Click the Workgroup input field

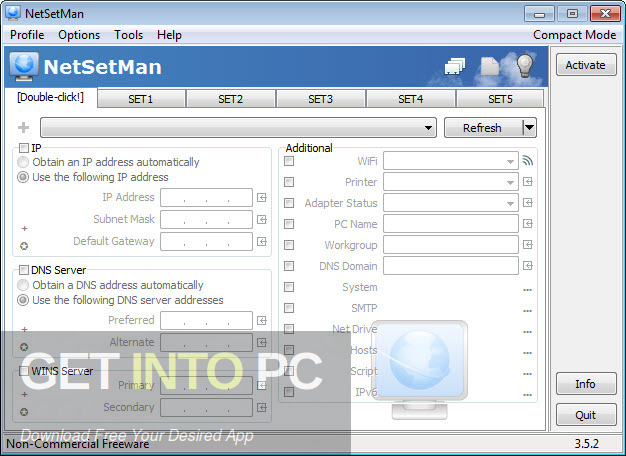point(451,245)
